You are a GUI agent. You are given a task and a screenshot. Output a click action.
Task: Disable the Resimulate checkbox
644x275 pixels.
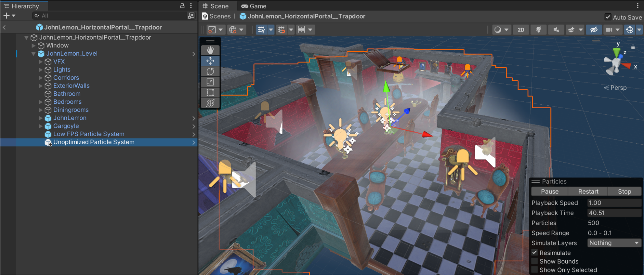535,253
